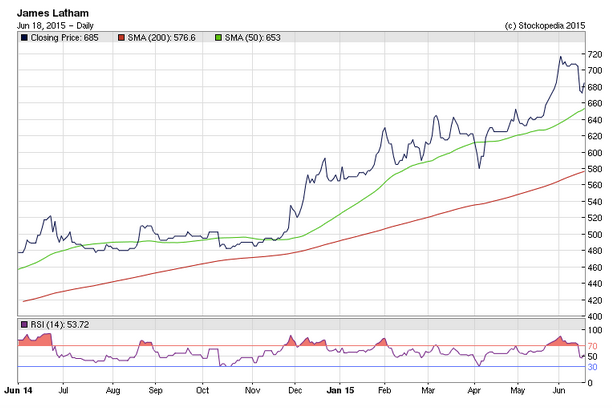Click the RSI '50' axis label

coord(592,356)
